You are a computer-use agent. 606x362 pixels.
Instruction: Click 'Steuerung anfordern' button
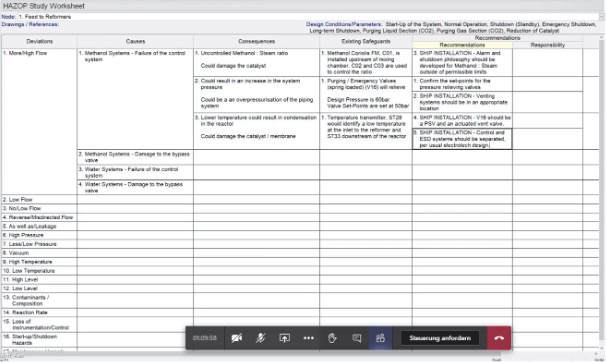tap(440, 338)
